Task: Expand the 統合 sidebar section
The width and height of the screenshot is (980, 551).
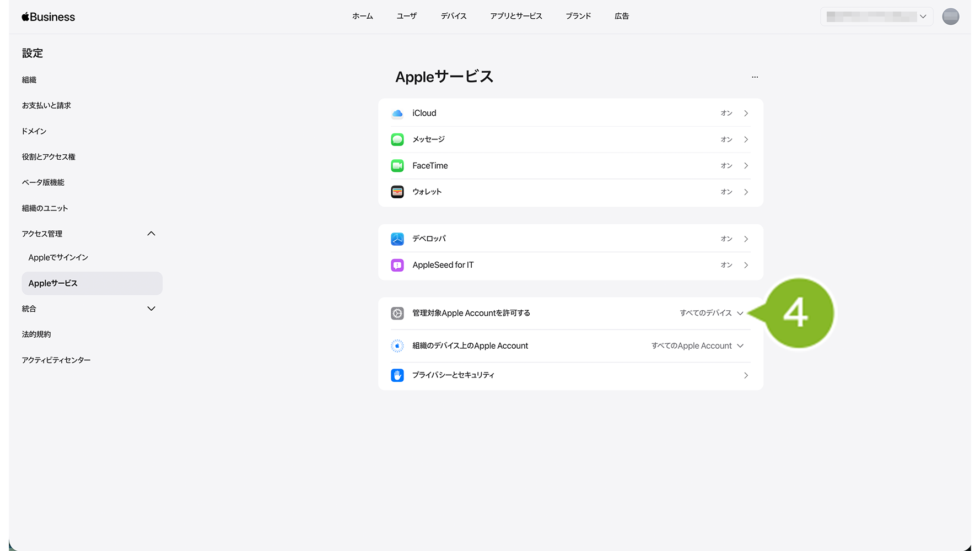Action: (x=151, y=309)
